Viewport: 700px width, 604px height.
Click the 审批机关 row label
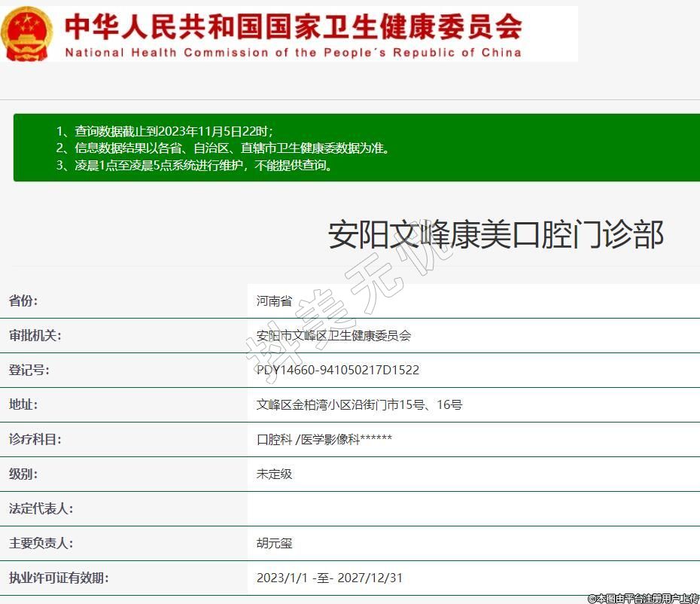click(x=35, y=336)
